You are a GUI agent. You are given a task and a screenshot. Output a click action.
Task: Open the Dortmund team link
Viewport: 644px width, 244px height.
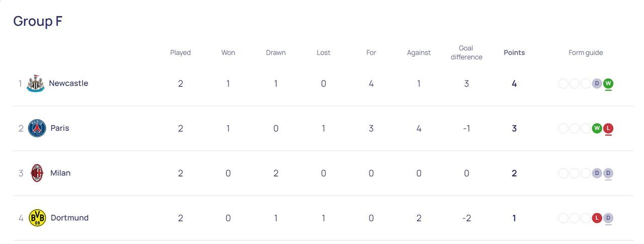click(x=69, y=218)
